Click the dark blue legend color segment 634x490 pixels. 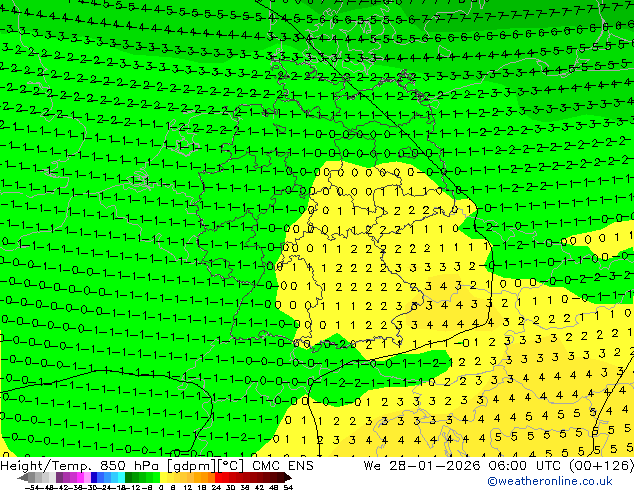click(94, 477)
